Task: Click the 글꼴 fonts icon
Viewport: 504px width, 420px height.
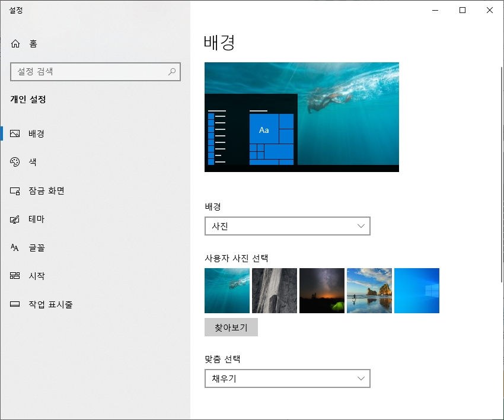Action: 14,247
